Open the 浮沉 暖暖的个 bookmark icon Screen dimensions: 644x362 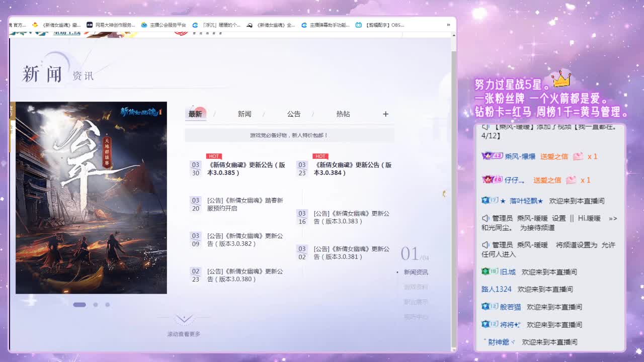point(195,25)
